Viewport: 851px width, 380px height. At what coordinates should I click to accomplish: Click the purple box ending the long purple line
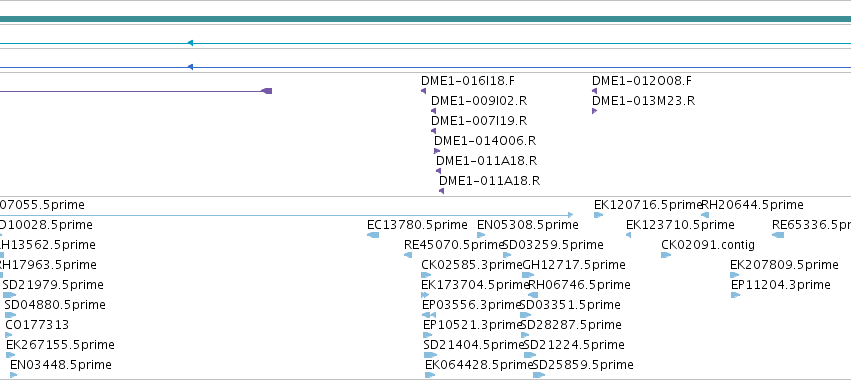[266, 91]
